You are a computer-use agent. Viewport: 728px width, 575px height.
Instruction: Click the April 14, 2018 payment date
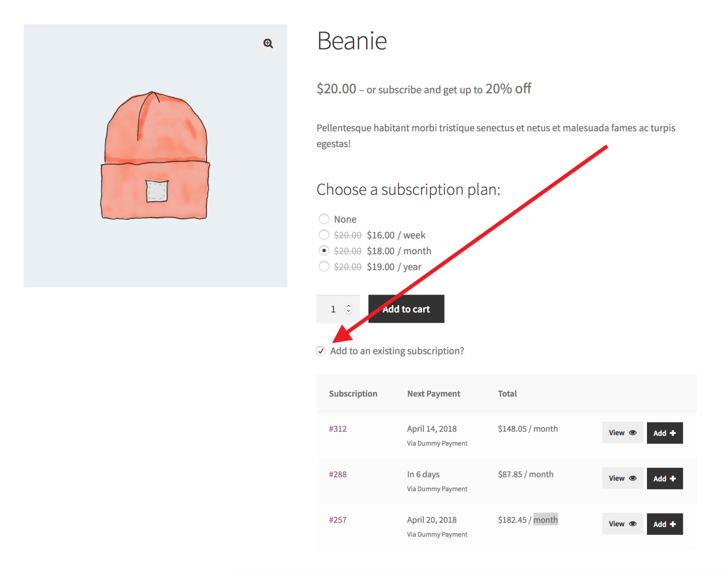(x=432, y=429)
